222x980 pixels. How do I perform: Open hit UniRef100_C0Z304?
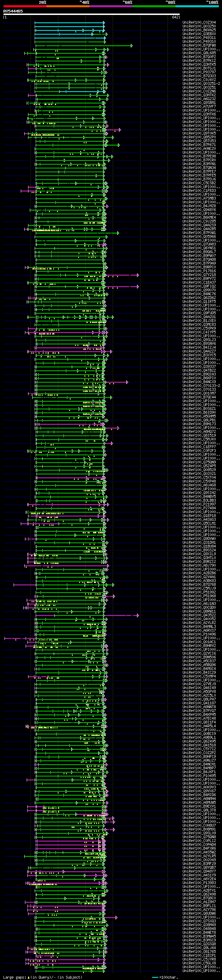(x=199, y=23)
